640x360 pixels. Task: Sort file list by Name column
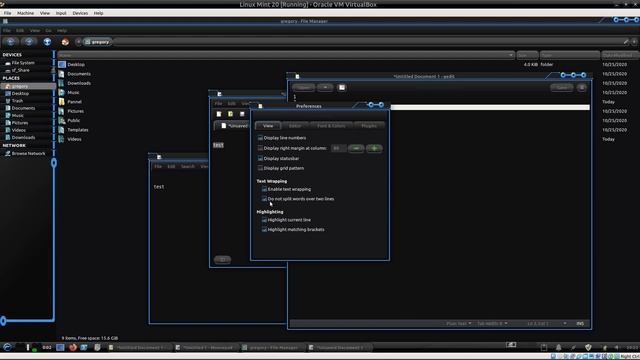pos(286,55)
